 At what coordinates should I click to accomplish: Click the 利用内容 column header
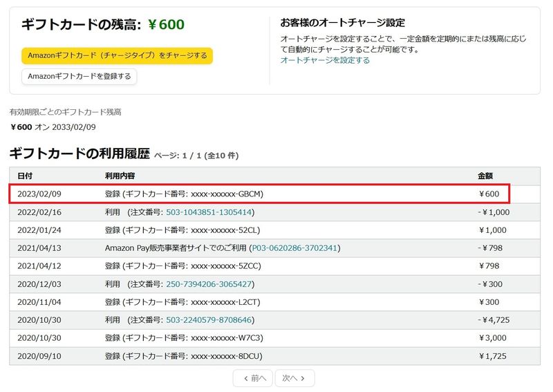120,176
